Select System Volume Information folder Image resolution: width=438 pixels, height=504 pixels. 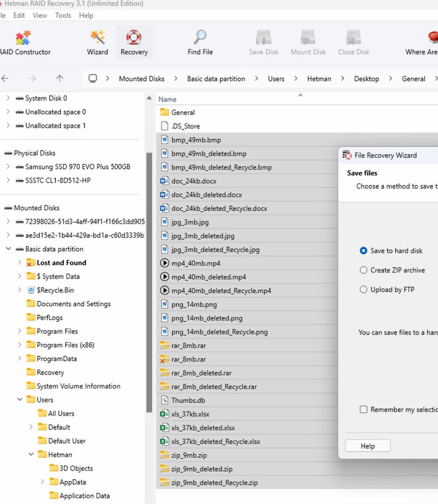tap(73, 386)
